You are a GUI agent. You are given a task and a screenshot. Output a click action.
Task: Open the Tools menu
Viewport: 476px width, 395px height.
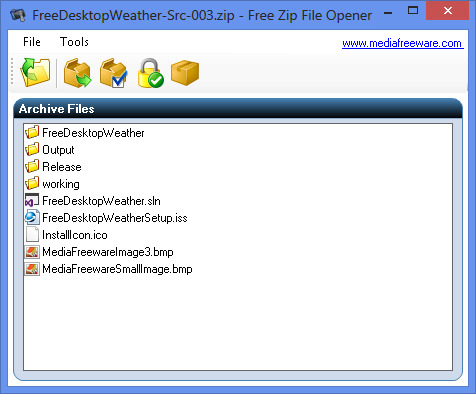[x=74, y=42]
